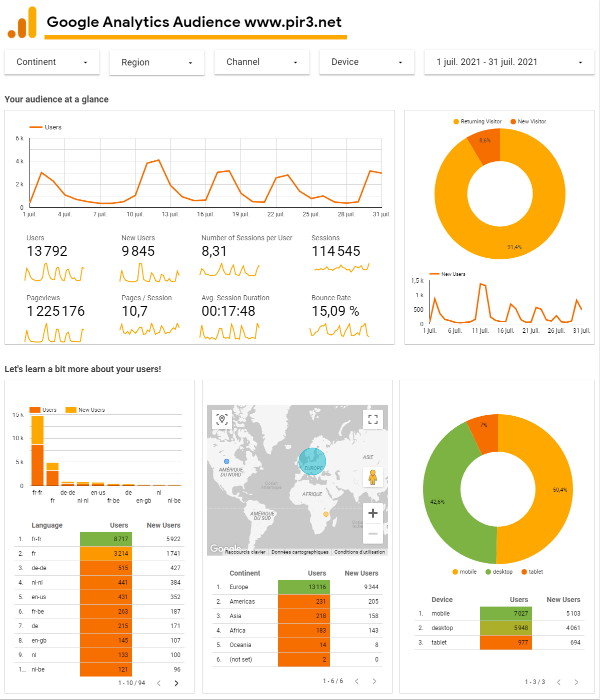Open the Device filter dropdown
This screenshot has width=600, height=700.
coord(367,62)
